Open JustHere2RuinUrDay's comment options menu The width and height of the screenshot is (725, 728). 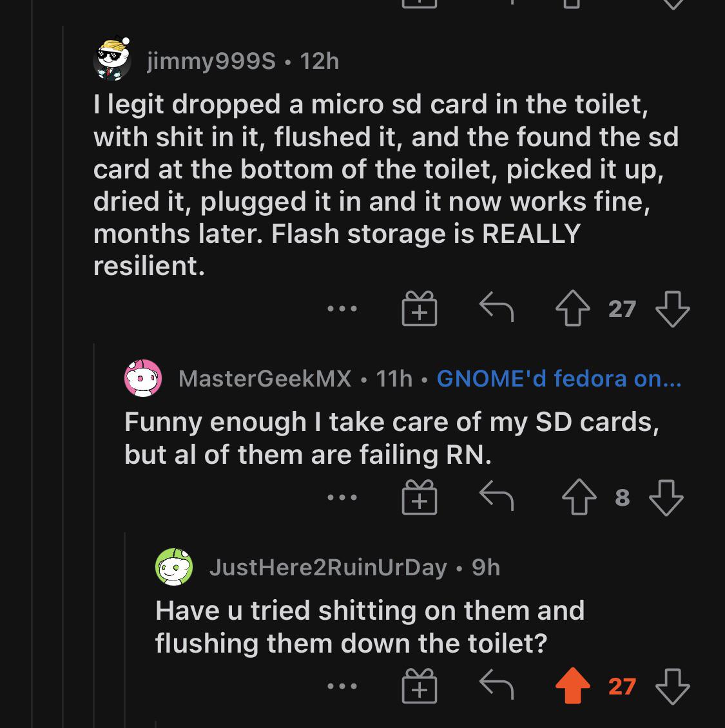(342, 687)
